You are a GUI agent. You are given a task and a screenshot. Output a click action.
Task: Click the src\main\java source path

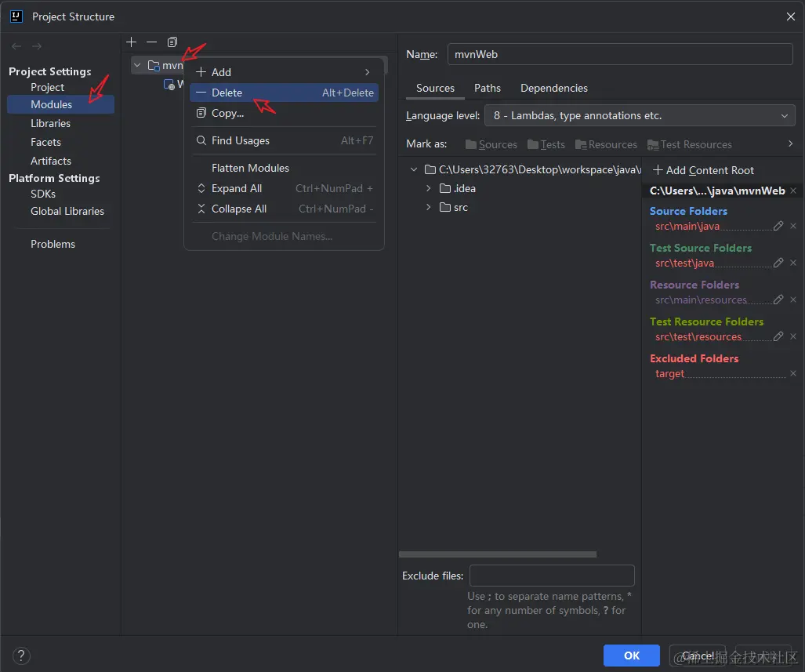tap(687, 227)
